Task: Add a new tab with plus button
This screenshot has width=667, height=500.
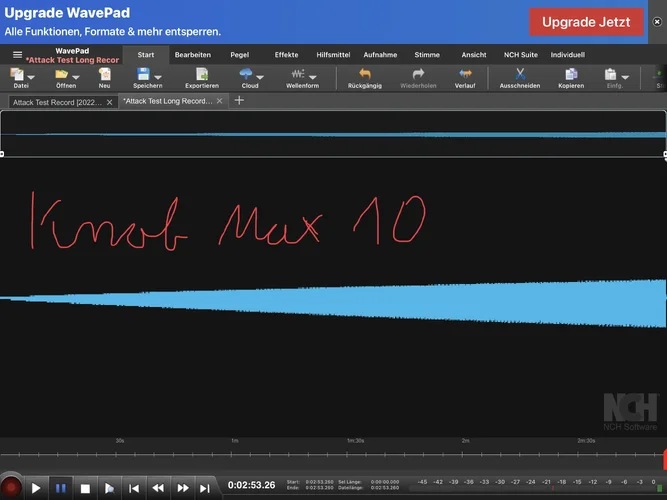Action: (239, 101)
